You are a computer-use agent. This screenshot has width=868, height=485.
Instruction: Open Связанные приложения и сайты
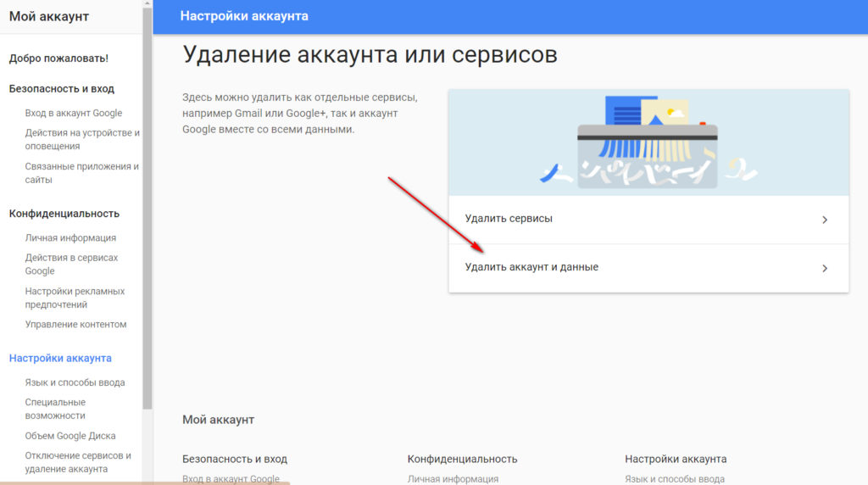tap(82, 173)
